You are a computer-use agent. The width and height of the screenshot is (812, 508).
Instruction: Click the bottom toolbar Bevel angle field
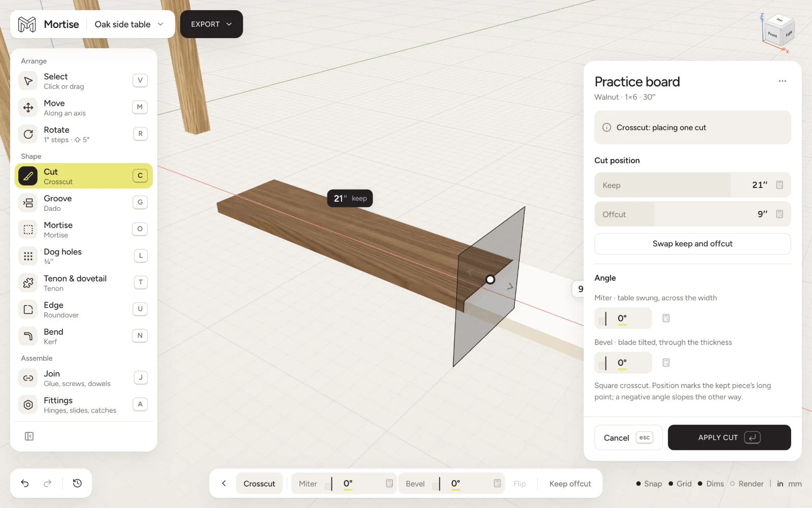tap(452, 484)
